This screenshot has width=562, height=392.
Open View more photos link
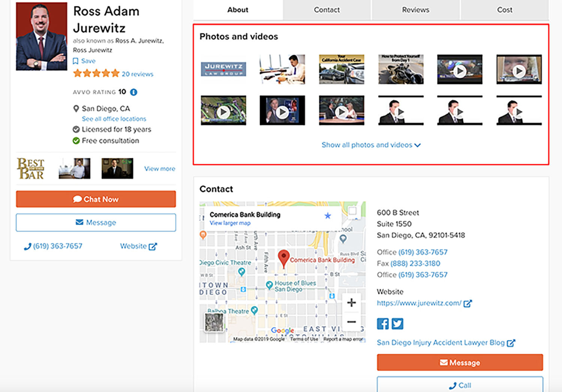(x=160, y=169)
